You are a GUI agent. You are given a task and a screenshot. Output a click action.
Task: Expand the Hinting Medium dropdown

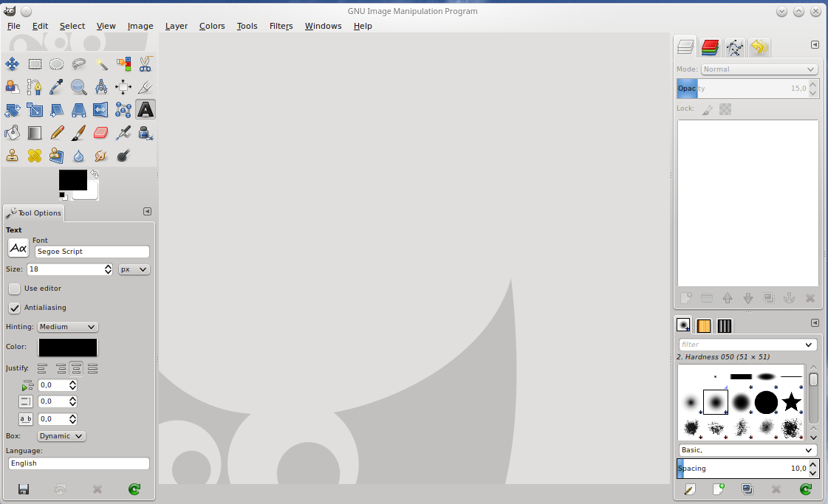pyautogui.click(x=68, y=327)
